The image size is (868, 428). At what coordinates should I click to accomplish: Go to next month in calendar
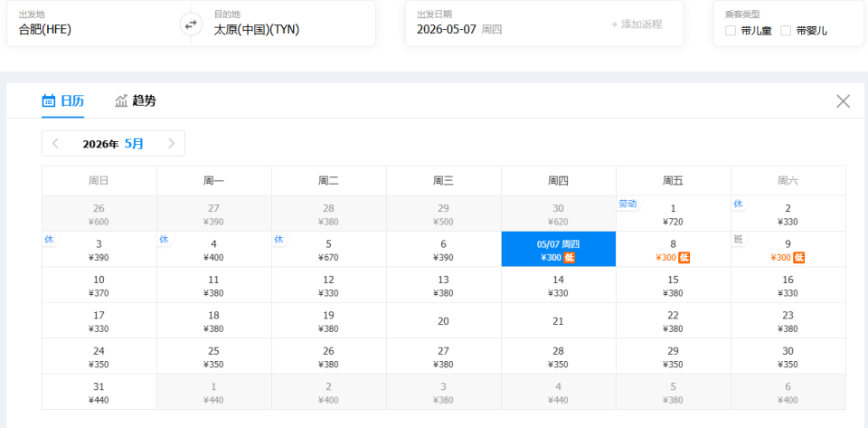(x=171, y=144)
